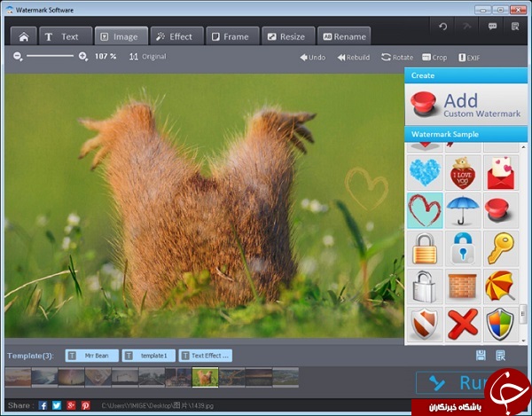Viewport: 532px width, 416px height.
Task: Select the faint heart watermark on the photo
Action: click(366, 188)
